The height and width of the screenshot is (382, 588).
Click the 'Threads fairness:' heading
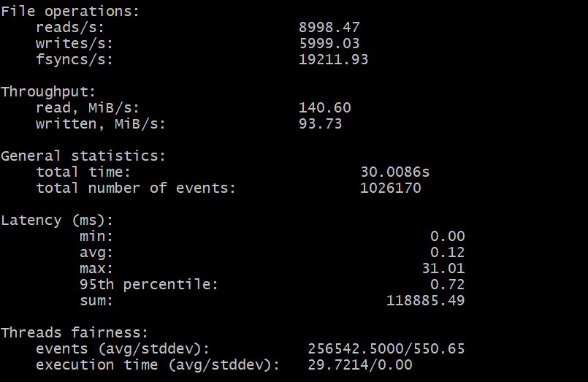coord(75,333)
